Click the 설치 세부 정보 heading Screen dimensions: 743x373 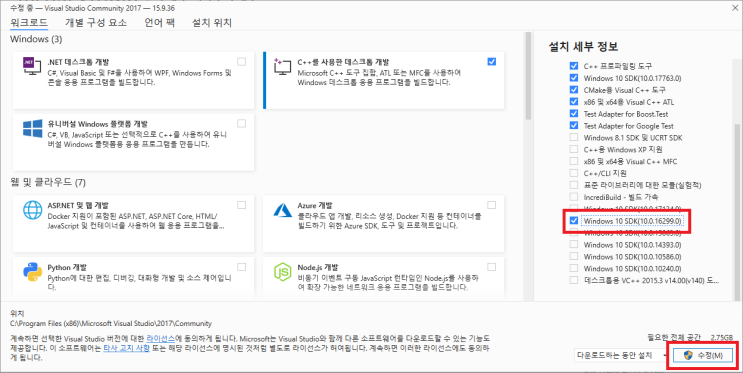click(583, 46)
